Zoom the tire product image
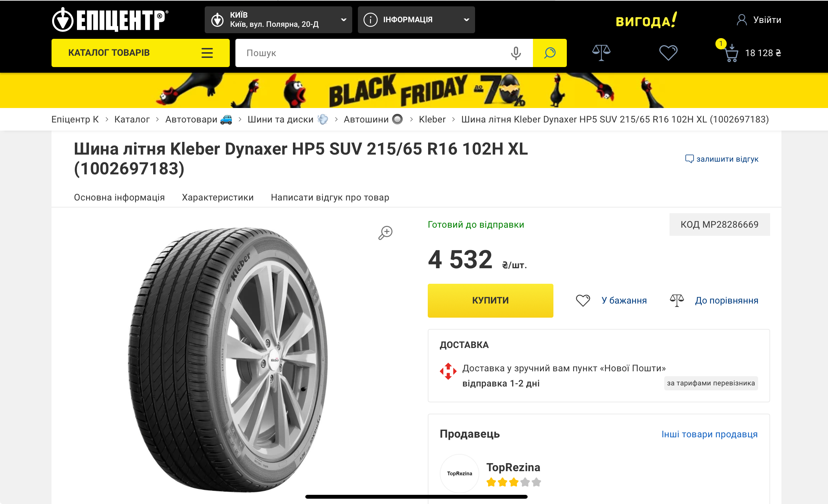This screenshot has width=828, height=504. (385, 233)
